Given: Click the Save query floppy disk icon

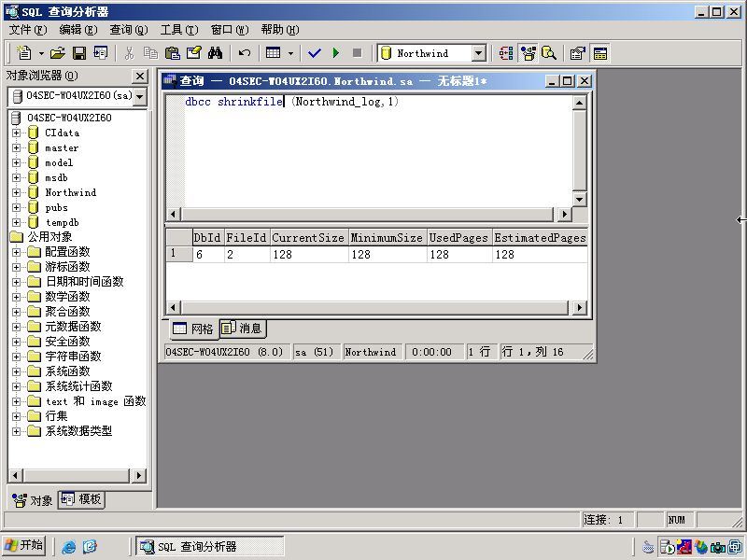Looking at the screenshot, I should click(79, 53).
